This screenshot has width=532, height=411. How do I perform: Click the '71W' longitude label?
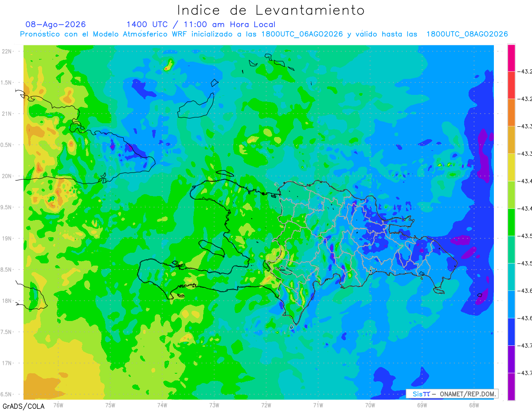318,405
